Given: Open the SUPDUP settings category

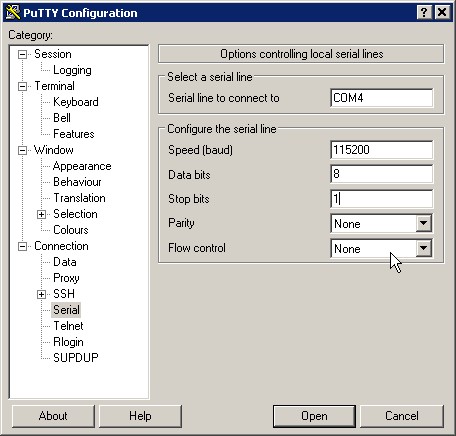Looking at the screenshot, I should click(76, 358).
